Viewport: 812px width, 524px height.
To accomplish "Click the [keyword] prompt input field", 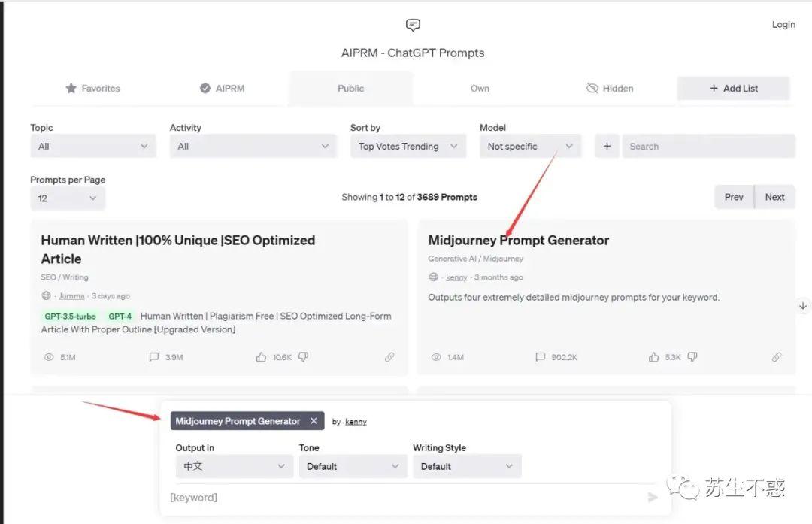I will (407, 498).
